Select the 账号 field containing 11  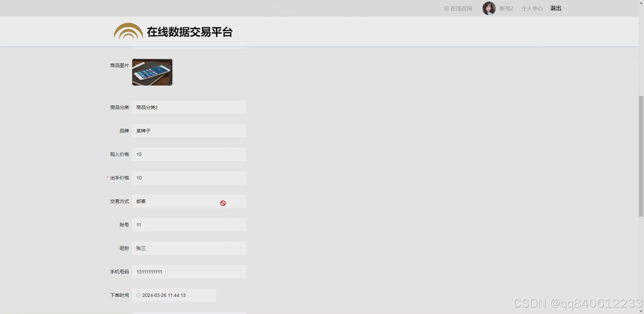189,225
